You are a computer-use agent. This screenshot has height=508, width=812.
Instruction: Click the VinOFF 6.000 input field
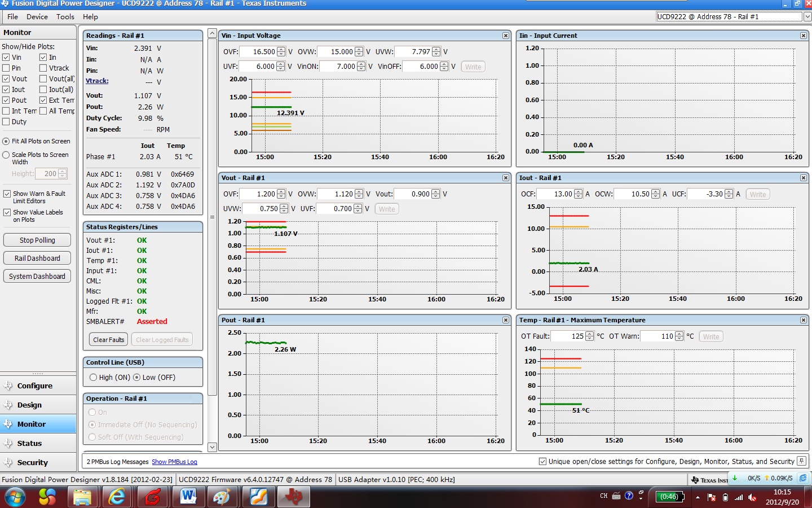(x=421, y=67)
